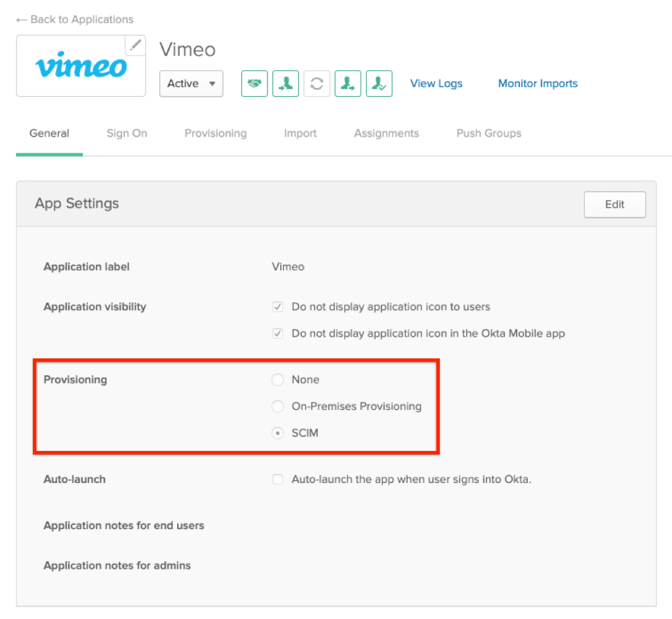Click the user with checkmark icon

point(379,84)
